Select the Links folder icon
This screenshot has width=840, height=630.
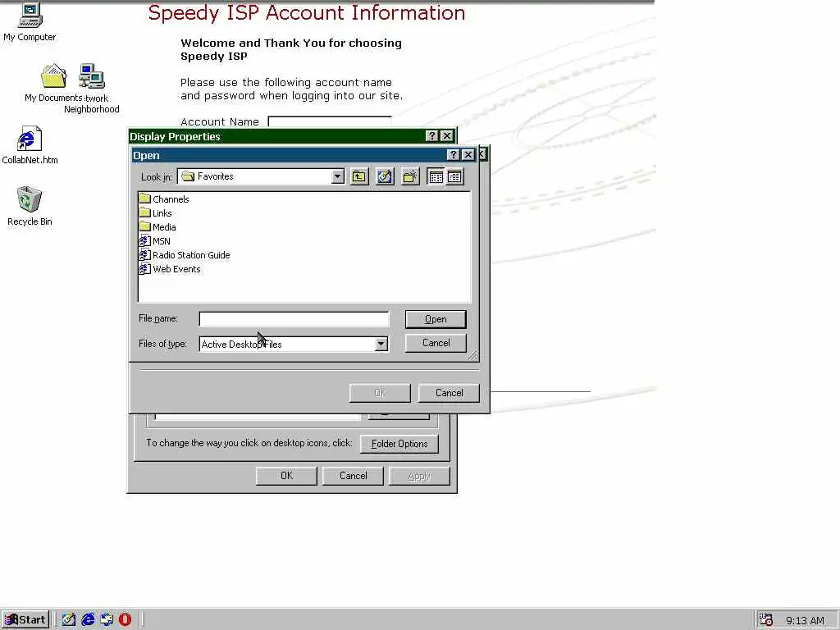144,212
